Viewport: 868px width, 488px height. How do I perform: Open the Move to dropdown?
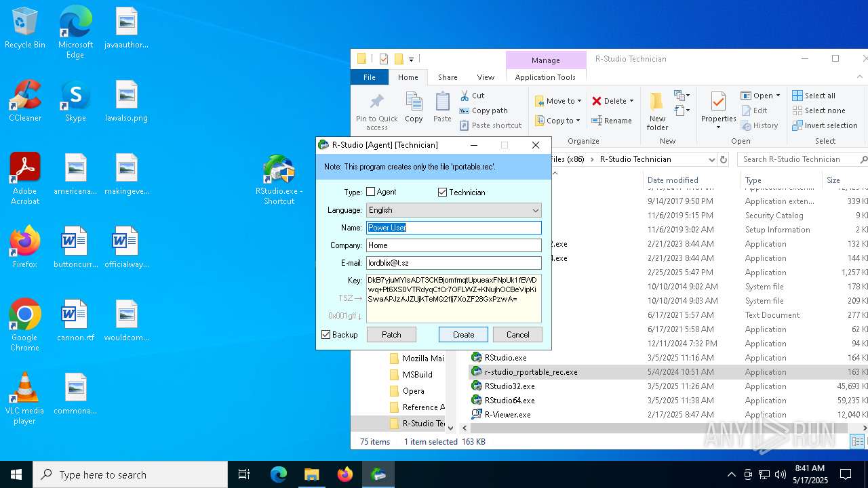[558, 101]
